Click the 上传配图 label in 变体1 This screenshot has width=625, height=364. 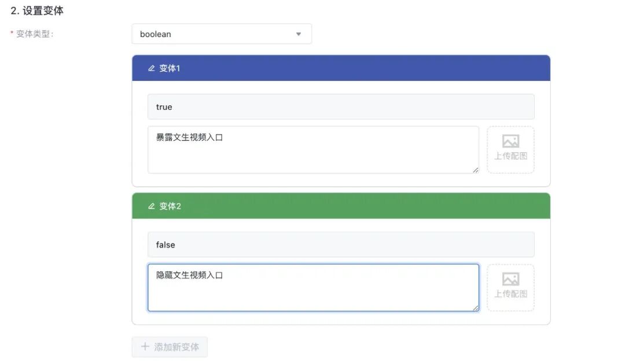510,156
